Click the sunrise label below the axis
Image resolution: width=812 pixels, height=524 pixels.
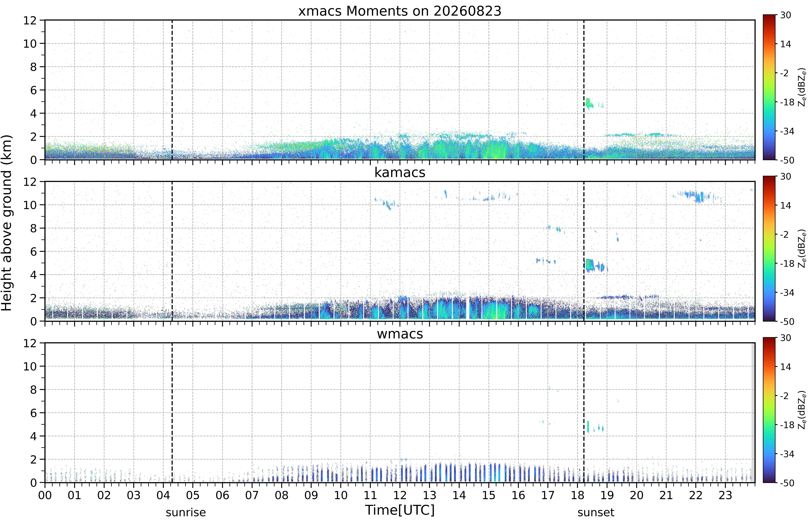(186, 512)
